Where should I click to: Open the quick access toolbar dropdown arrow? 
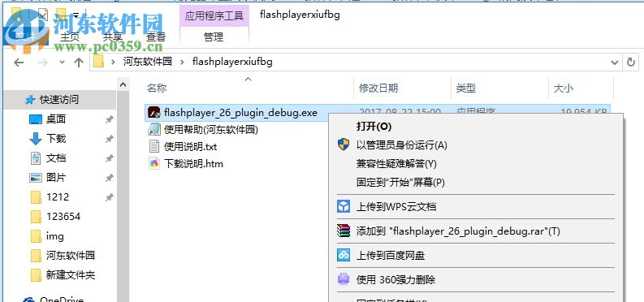pyautogui.click(x=76, y=15)
